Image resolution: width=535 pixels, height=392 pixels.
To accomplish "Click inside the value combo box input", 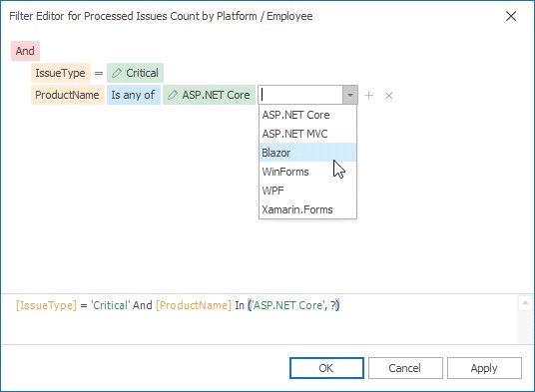I will [x=300, y=95].
